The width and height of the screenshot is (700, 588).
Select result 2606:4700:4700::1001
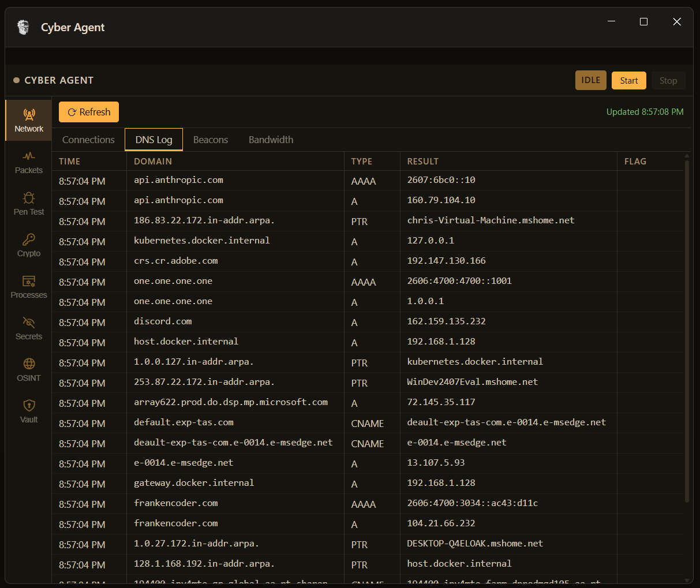(459, 281)
